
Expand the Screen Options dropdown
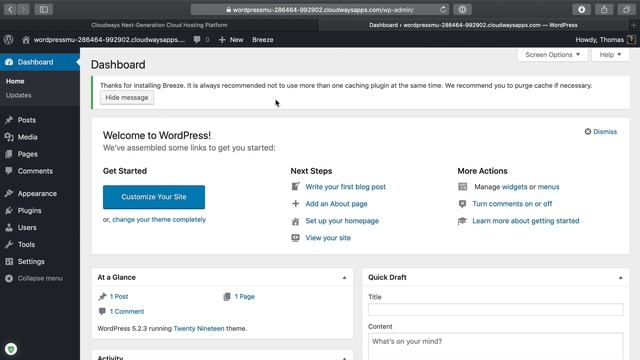click(x=552, y=55)
